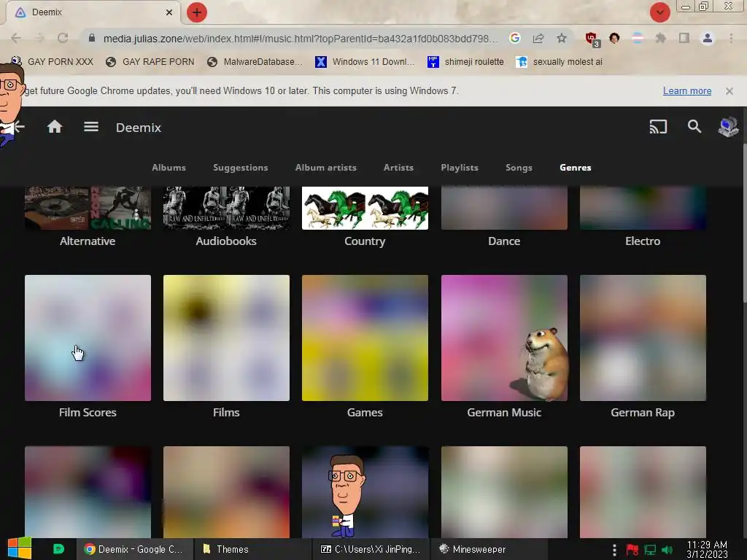Viewport: 747px width, 560px height.
Task: Open the Electro genre cover
Action: pos(643,208)
